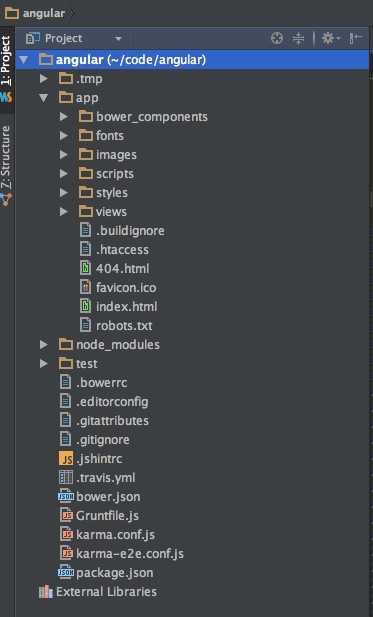
Task: Click the hide panel icon
Action: coord(355,38)
